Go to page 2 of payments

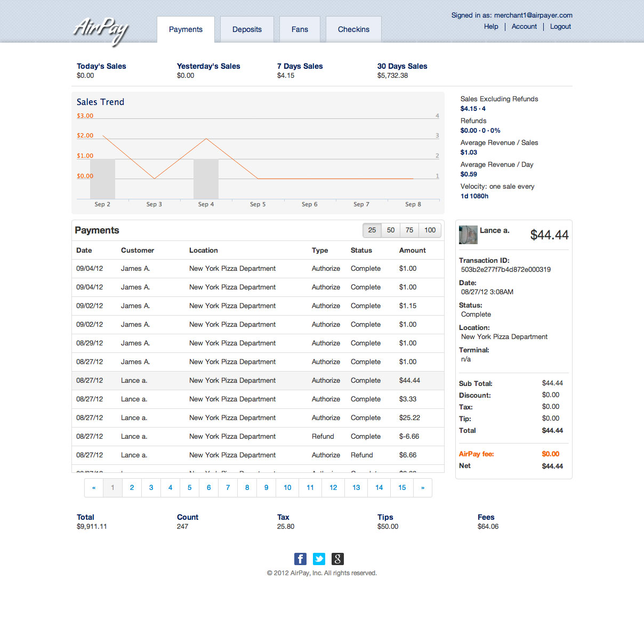point(132,488)
